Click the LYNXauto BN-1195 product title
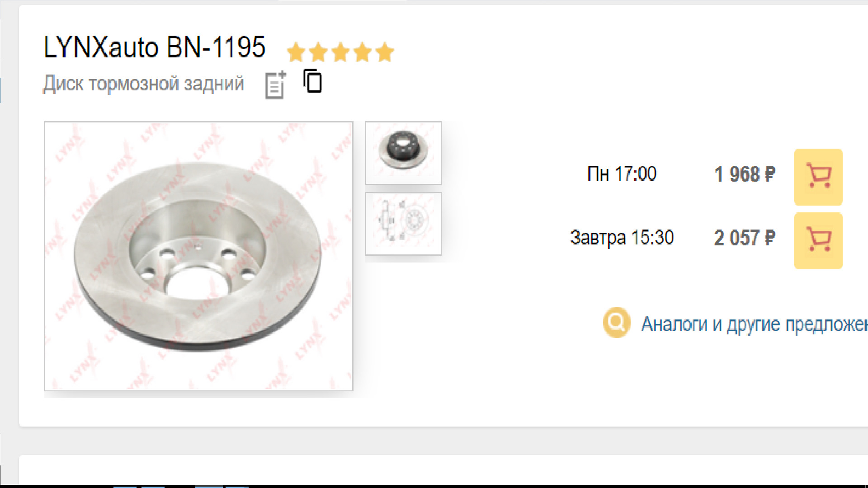The width and height of the screenshot is (868, 488). (154, 47)
